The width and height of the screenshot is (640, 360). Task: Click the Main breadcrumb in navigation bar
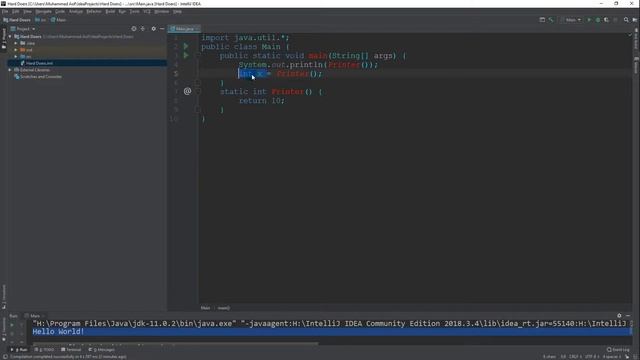[x=59, y=20]
